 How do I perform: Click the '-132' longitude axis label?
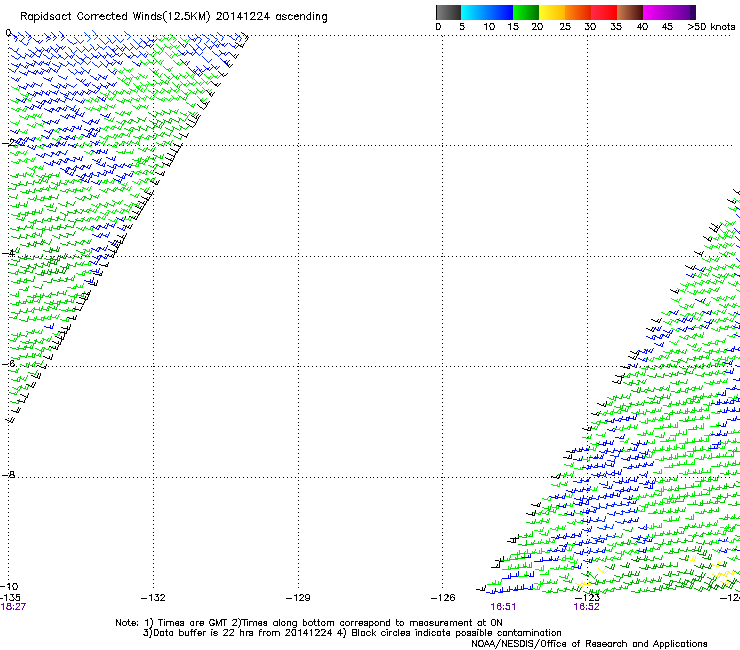click(x=153, y=598)
